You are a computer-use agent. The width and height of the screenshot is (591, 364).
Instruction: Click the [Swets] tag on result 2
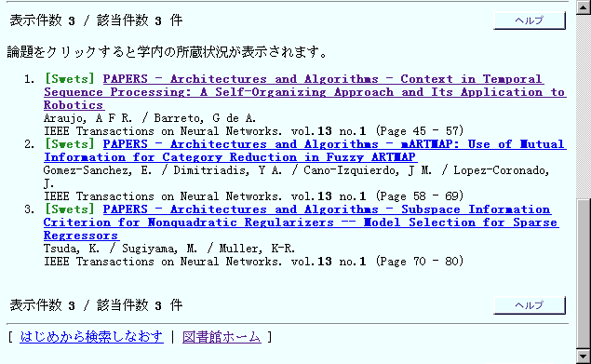pyautogui.click(x=70, y=144)
